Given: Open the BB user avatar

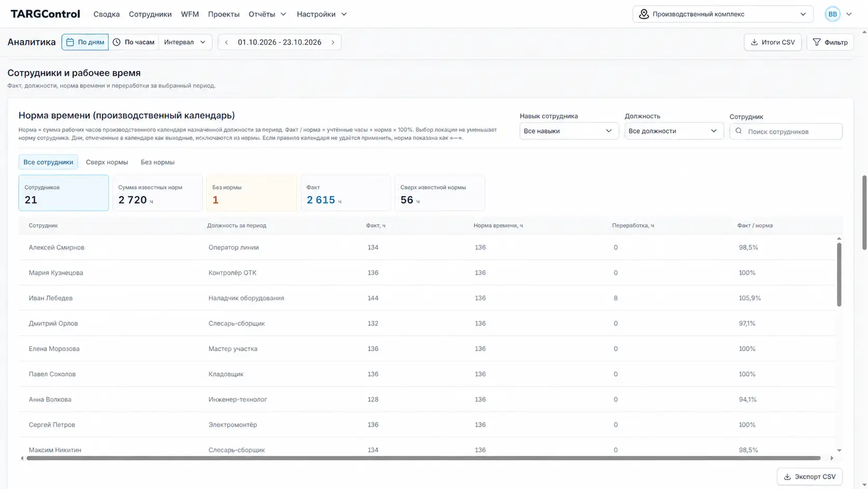Looking at the screenshot, I should (832, 14).
